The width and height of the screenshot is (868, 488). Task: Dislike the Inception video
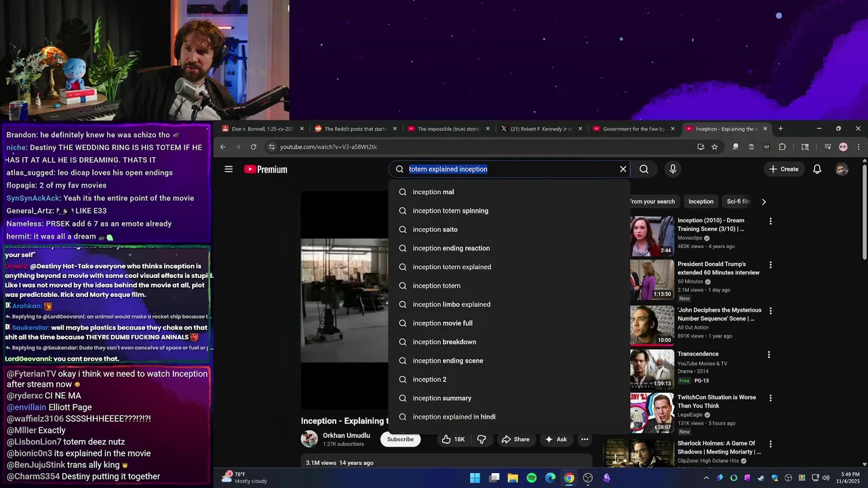pyautogui.click(x=481, y=439)
